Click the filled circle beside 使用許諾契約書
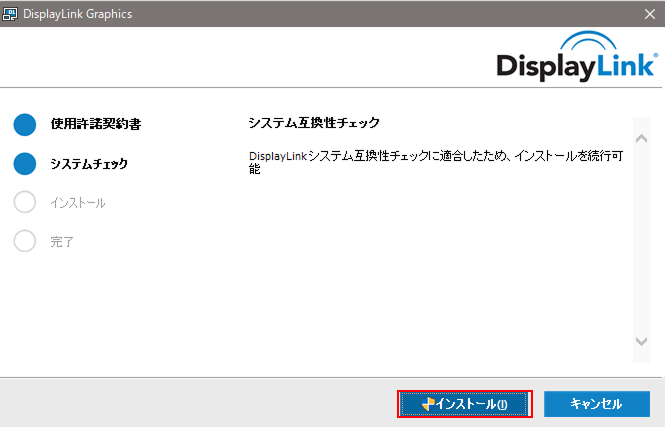Viewport: 665px width, 427px height. pos(25,124)
